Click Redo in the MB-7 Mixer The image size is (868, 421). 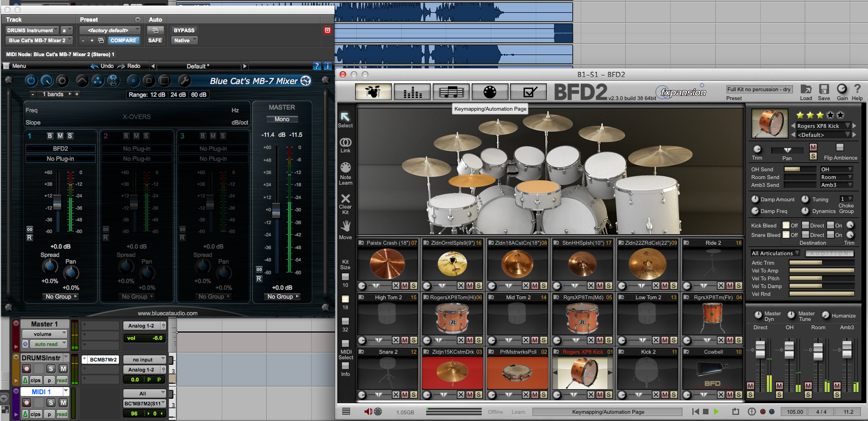[x=128, y=66]
